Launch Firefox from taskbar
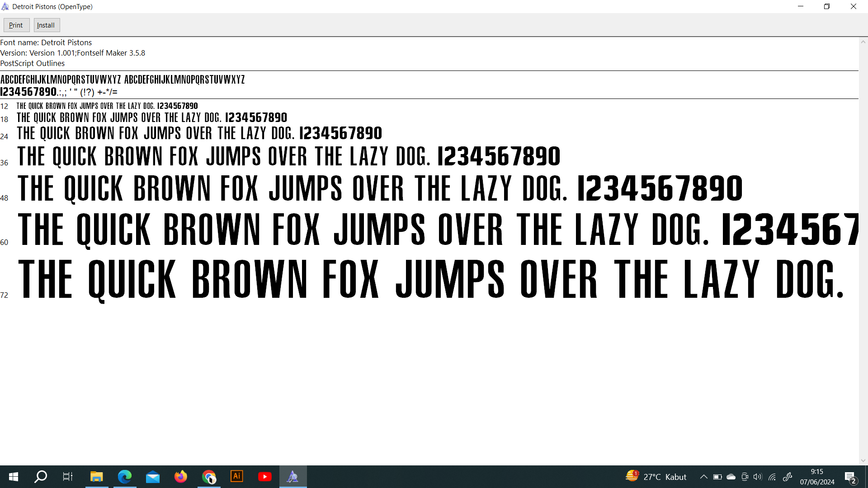 click(181, 477)
